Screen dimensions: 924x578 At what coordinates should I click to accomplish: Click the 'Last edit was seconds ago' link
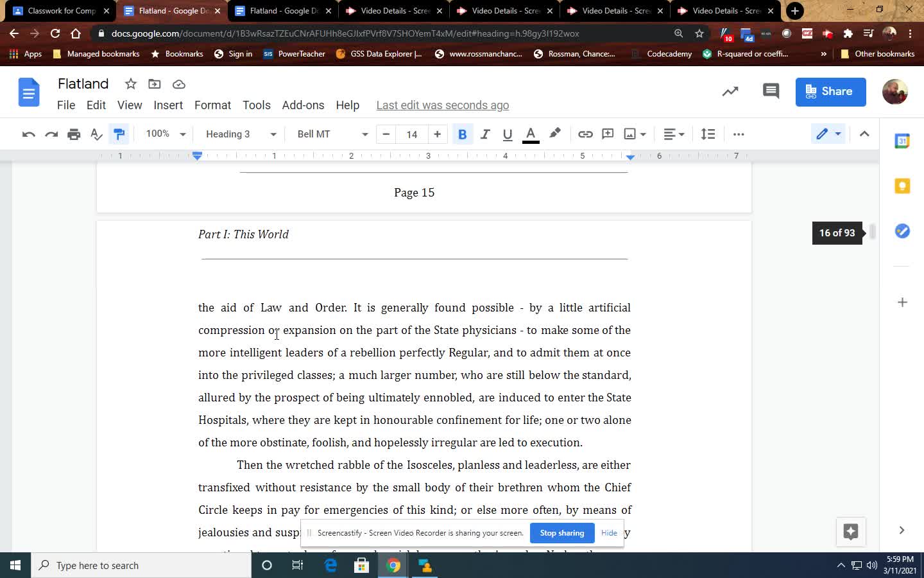pyautogui.click(x=443, y=105)
